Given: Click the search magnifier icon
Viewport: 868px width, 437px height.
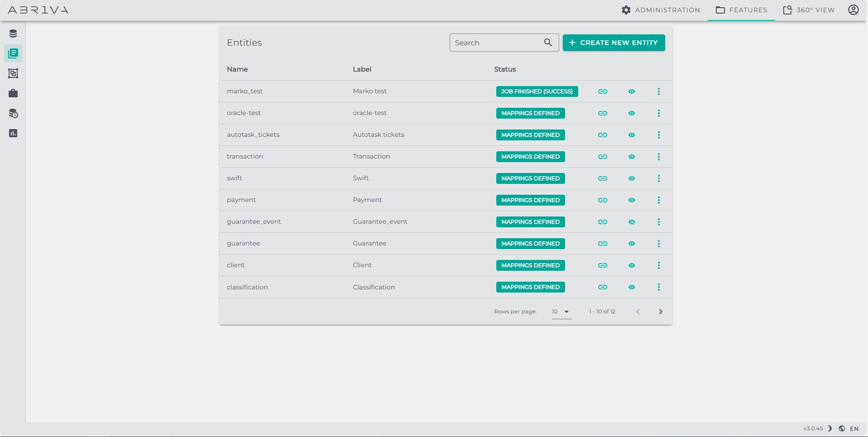Looking at the screenshot, I should 548,43.
